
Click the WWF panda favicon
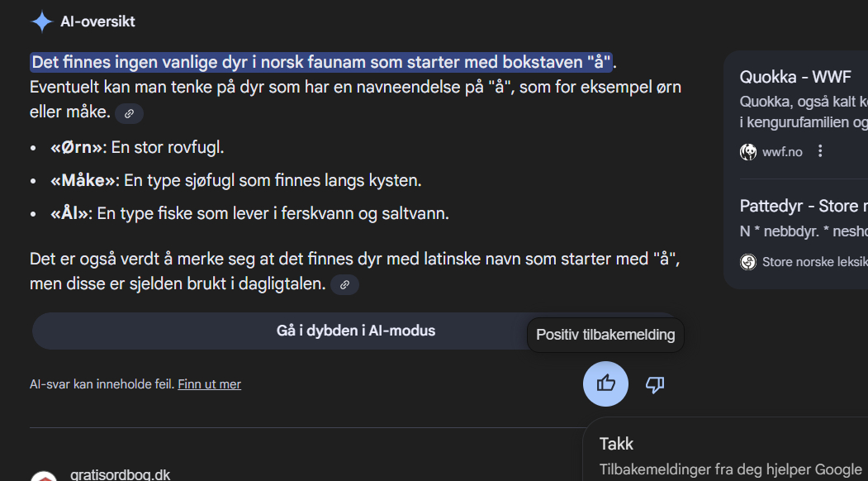748,152
